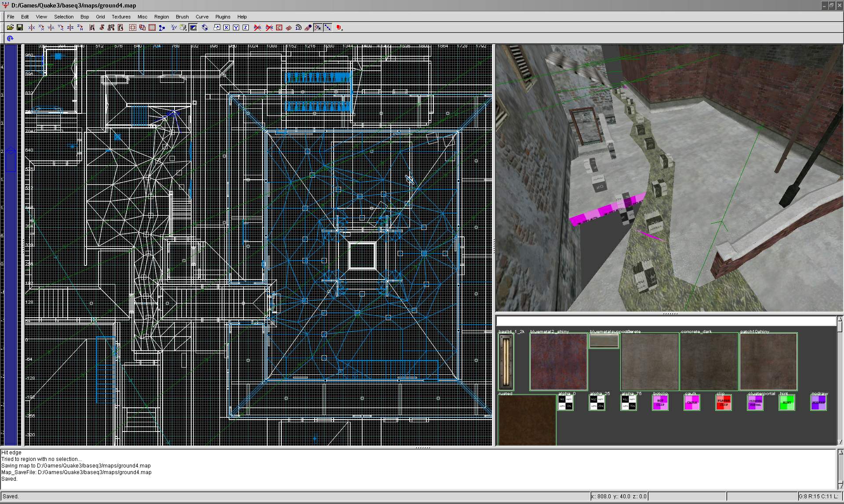Select the green hint texture swatch
This screenshot has height=504, width=844.
pyautogui.click(x=786, y=402)
